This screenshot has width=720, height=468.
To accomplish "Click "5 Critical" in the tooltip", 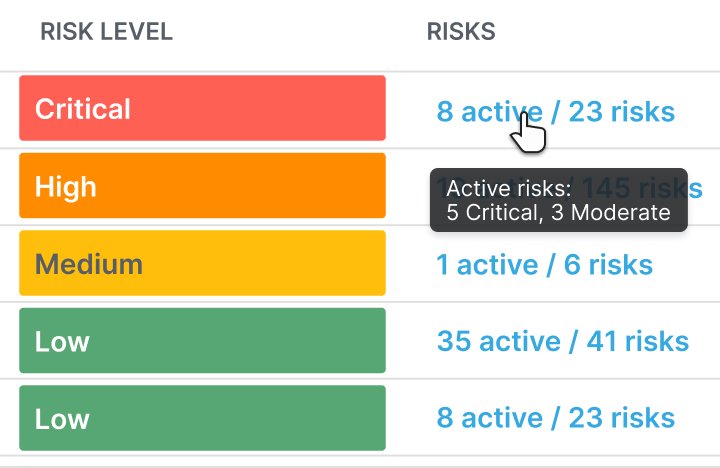I will (494, 212).
